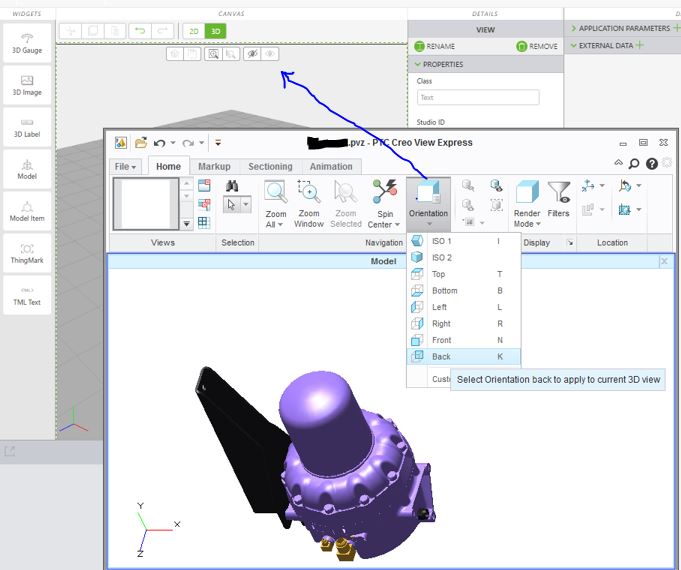This screenshot has height=570, width=681.
Task: Click the binoculars Find icon
Action: coord(232,186)
